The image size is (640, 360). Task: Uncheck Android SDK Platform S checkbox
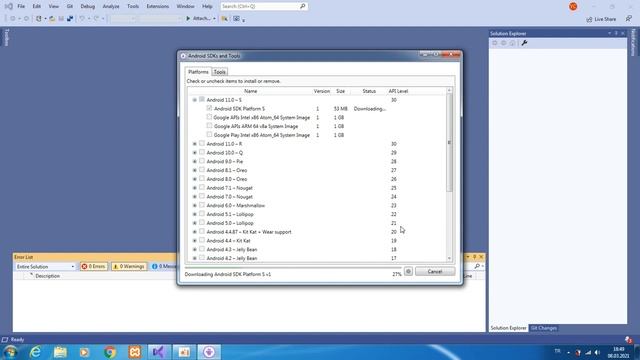[x=209, y=108]
